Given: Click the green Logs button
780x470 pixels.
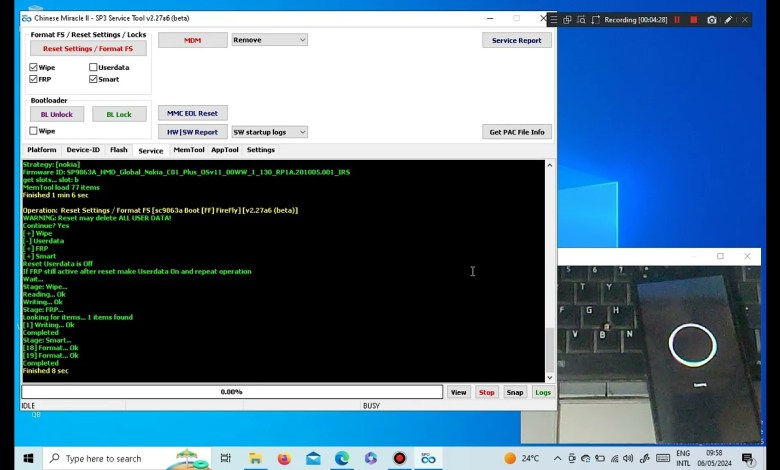Looking at the screenshot, I should pos(543,392).
